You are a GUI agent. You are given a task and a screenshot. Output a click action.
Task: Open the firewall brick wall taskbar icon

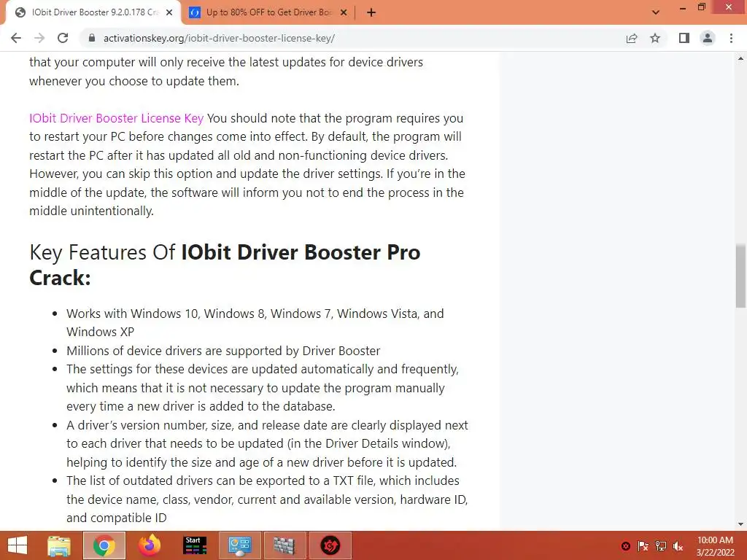click(x=285, y=545)
